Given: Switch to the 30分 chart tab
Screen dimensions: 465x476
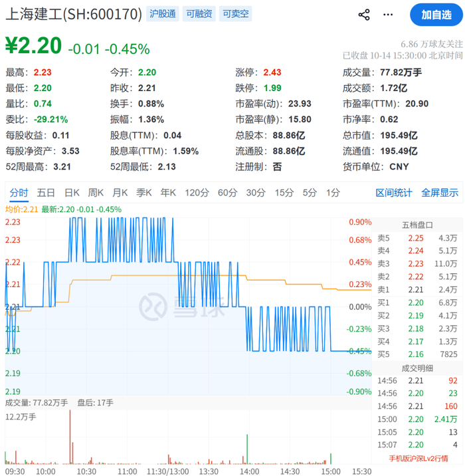Looking at the screenshot, I should click(256, 193).
